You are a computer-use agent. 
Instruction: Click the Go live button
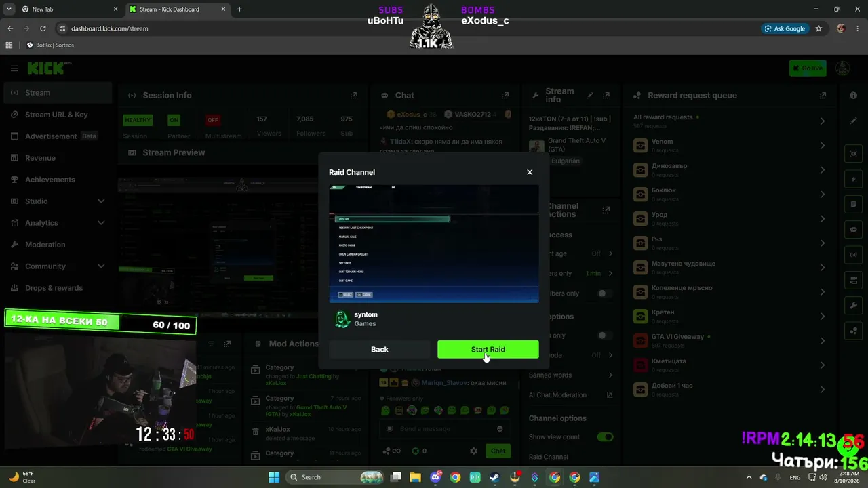tap(808, 68)
